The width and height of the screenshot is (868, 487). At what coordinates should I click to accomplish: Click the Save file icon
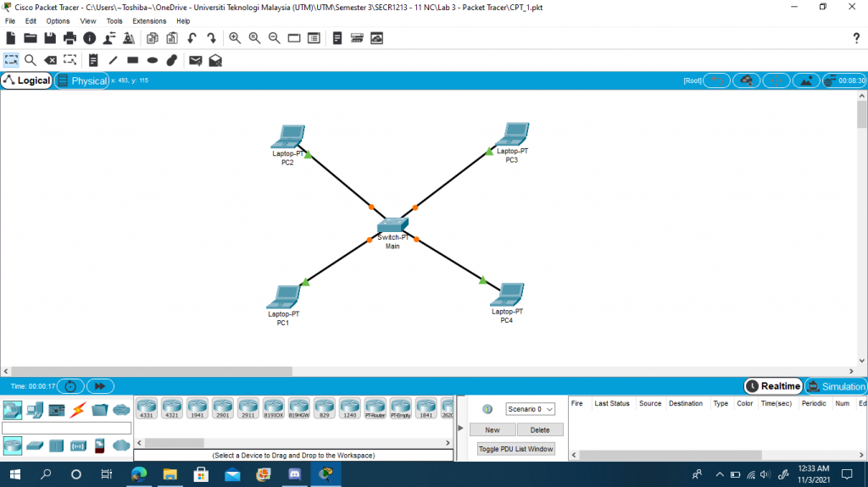50,38
